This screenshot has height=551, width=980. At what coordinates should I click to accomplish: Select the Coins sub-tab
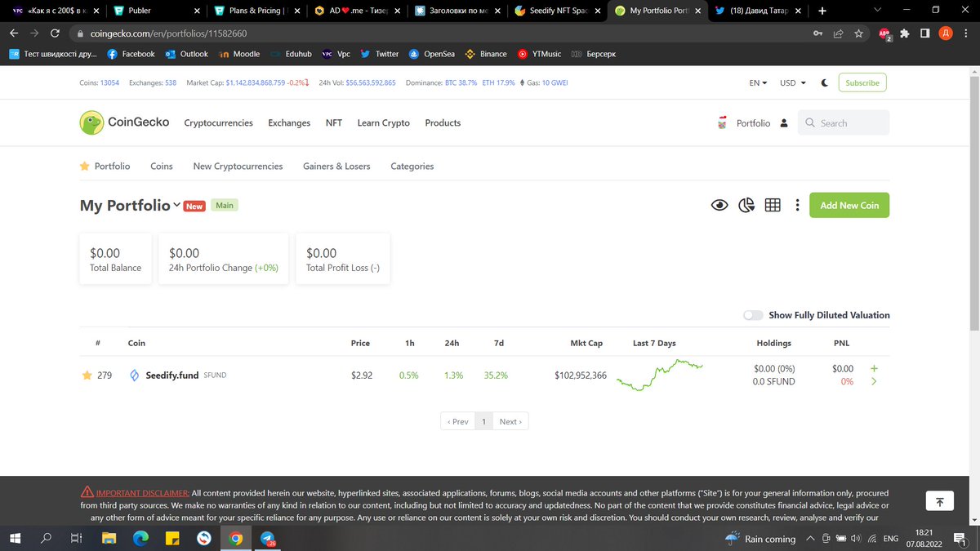coord(162,166)
